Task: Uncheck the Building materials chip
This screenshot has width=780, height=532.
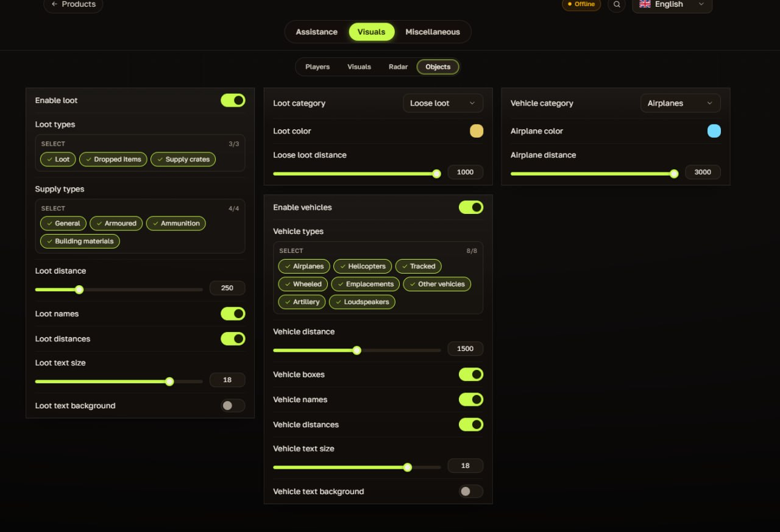Action: point(80,241)
